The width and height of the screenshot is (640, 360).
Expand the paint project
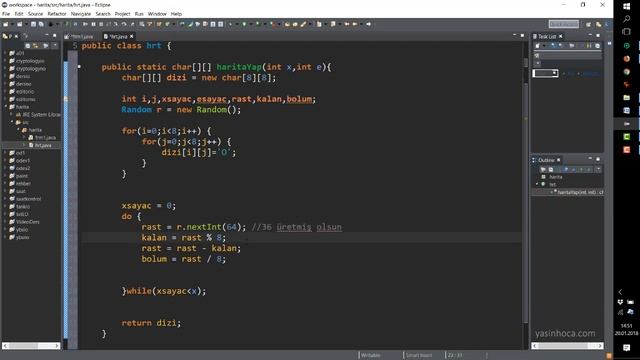tap(5, 176)
